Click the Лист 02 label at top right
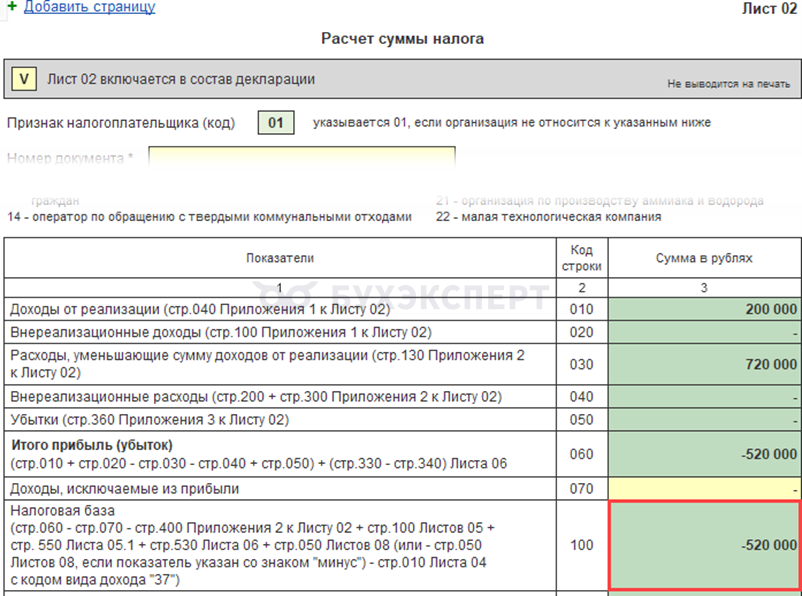Viewport: 802px width, 596px height. click(x=769, y=9)
